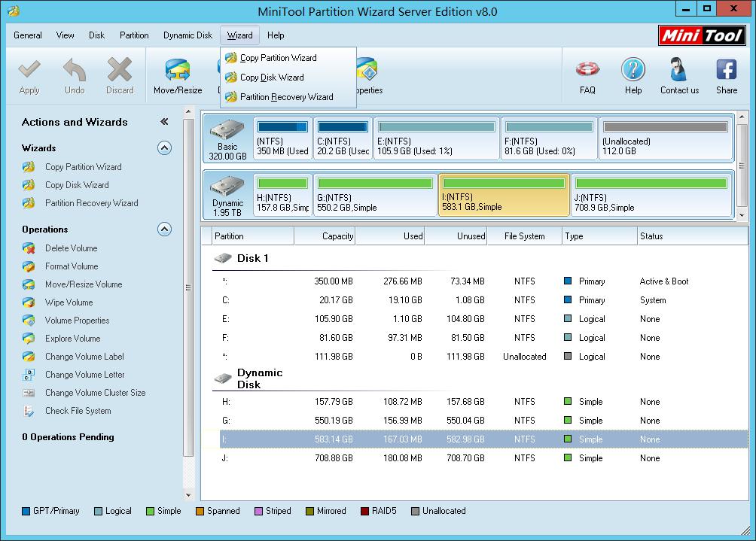Click Wipe Volume sidebar icon
This screenshot has width=756, height=541.
coord(29,302)
